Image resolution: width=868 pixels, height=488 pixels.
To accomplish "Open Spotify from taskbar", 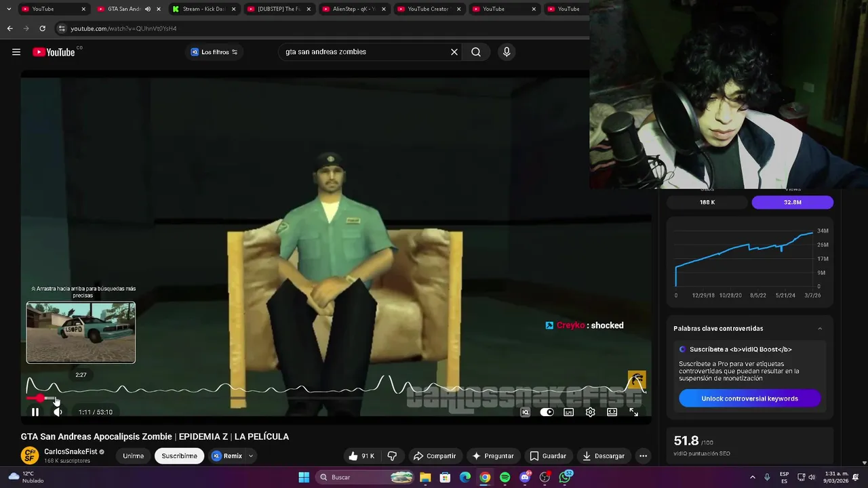I will point(505,477).
